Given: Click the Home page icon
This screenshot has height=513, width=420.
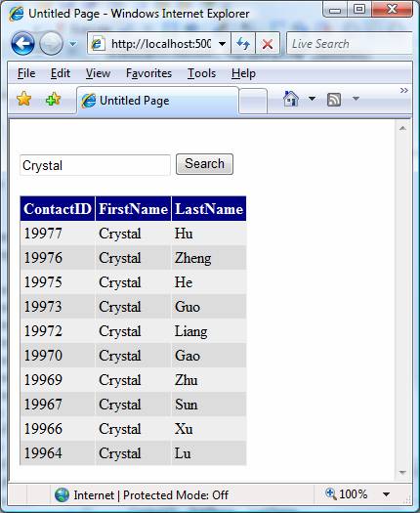Looking at the screenshot, I should [x=291, y=99].
